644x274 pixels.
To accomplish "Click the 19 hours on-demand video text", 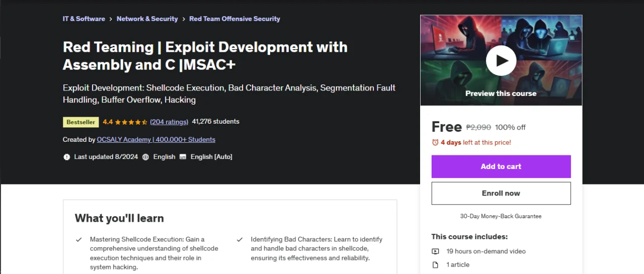I will click(486, 251).
